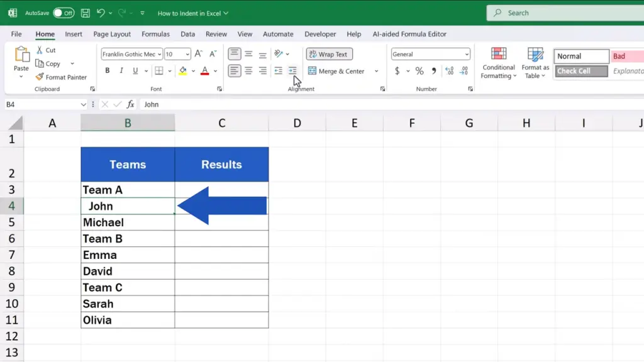Expand the General number format dropdown
This screenshot has height=362, width=644.
coord(467,54)
